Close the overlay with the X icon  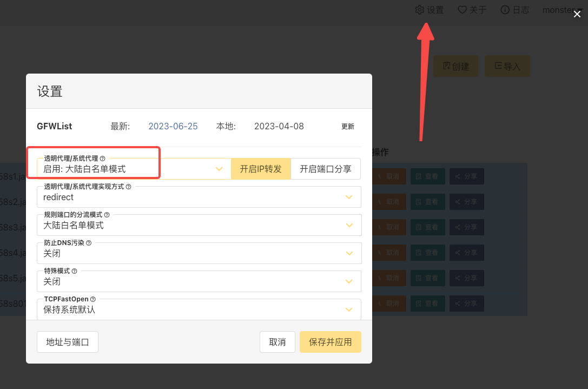click(577, 14)
